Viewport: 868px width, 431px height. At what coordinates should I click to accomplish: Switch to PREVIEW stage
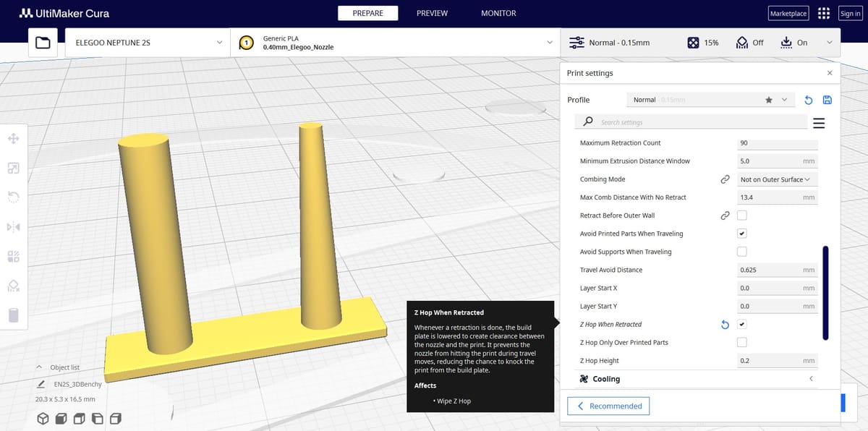click(x=432, y=13)
